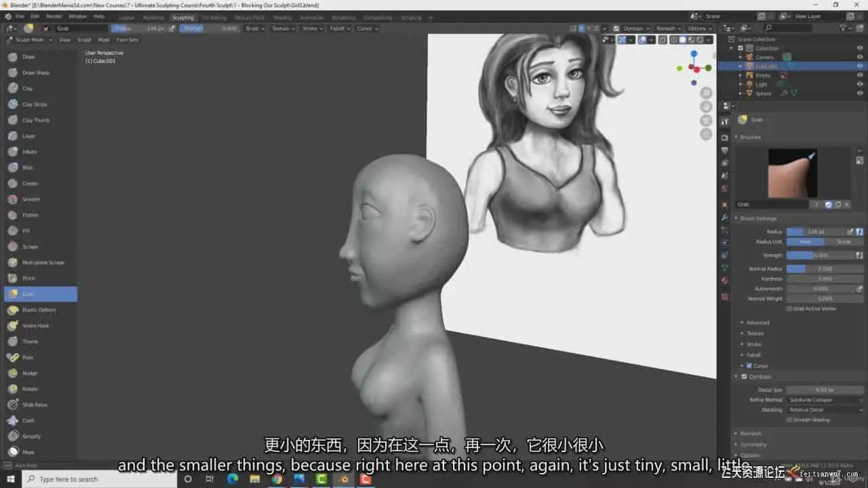Screen dimensions: 868x488
Task: Hide the Camera object in outliner
Action: tap(860, 57)
